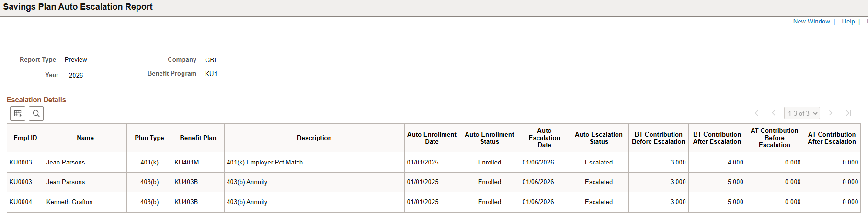
Task: Click the Find magnifier icon in the grid
Action: [36, 114]
